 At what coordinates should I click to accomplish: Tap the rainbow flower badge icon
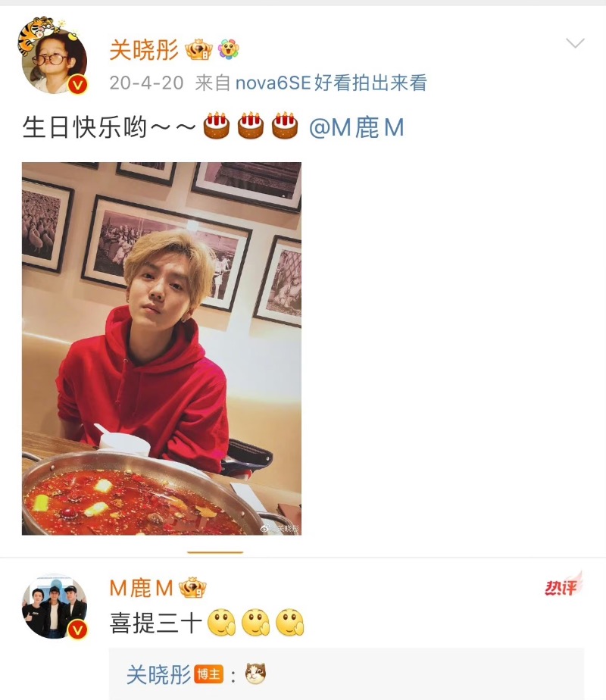pyautogui.click(x=229, y=49)
